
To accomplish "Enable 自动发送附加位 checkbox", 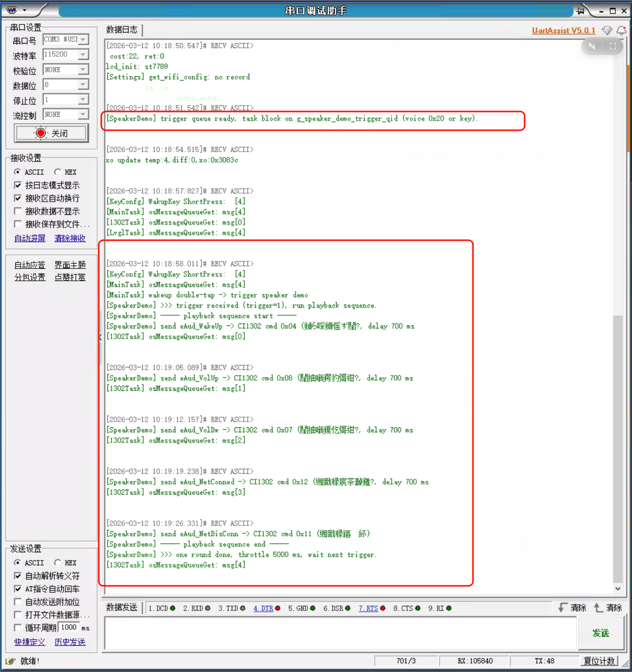I will pos(18,602).
